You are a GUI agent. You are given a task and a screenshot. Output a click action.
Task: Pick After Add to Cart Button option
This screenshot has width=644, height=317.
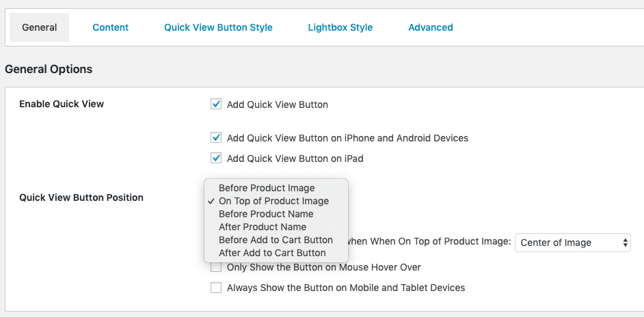(x=272, y=253)
